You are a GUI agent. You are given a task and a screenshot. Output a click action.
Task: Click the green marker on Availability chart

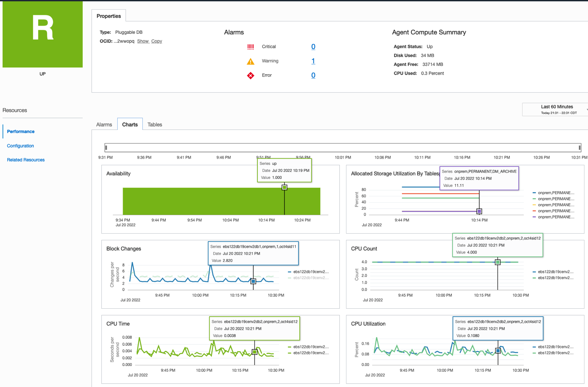(x=284, y=188)
